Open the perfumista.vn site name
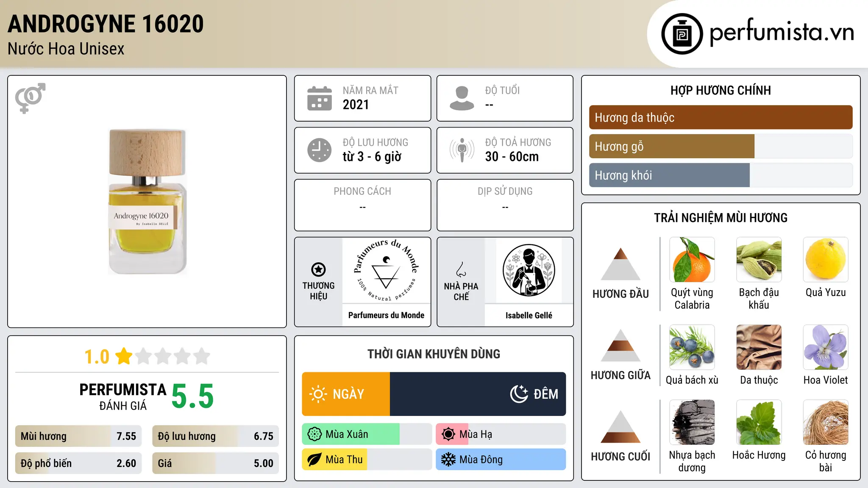 point(782,32)
